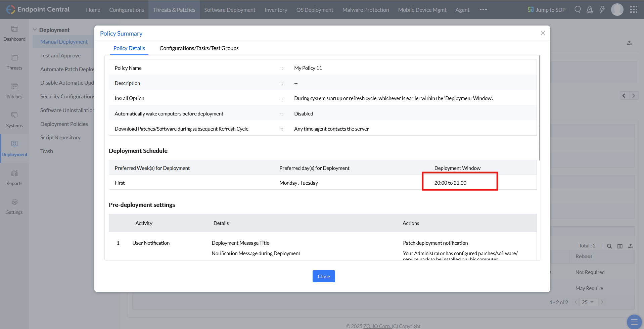The image size is (644, 329).
Task: Select Manual Deployment in sidebar
Action: 64,42
